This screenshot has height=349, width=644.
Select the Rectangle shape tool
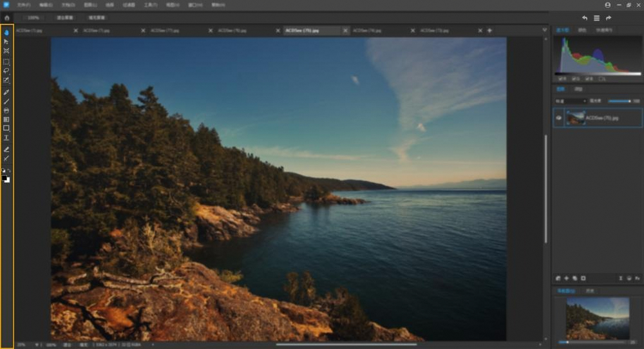click(6, 128)
